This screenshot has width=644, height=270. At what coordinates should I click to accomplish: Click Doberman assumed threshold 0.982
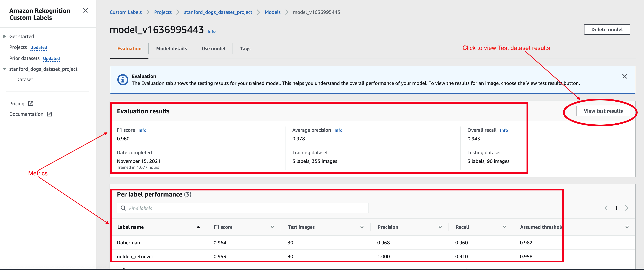[526, 243]
